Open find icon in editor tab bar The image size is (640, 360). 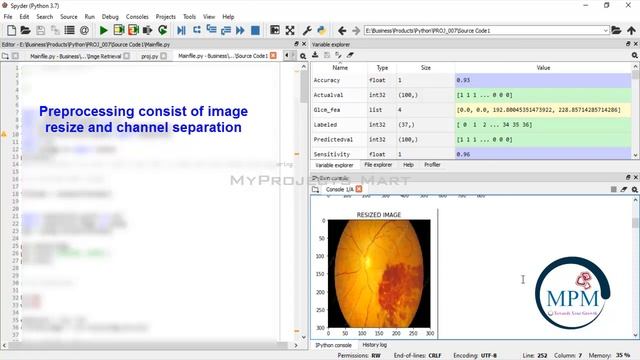click(303, 56)
